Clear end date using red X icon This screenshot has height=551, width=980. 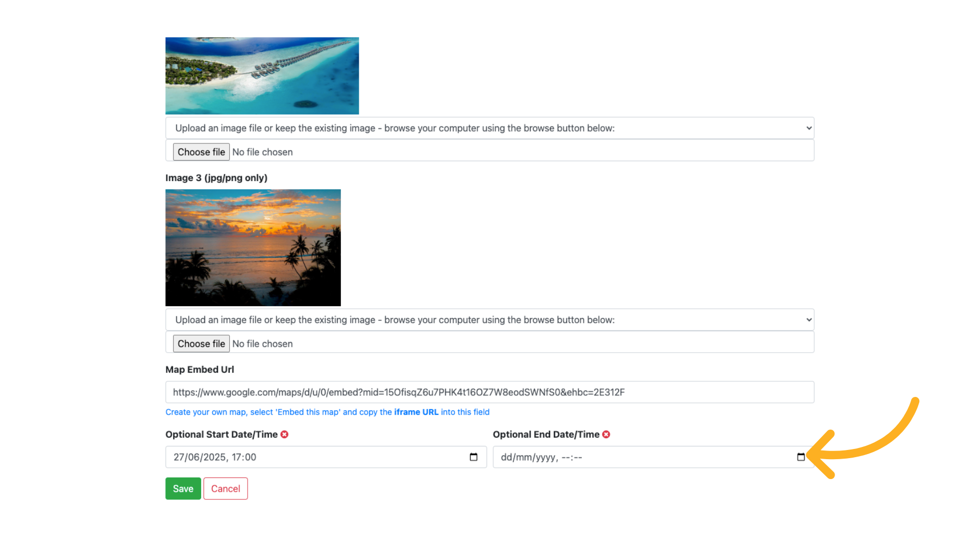[606, 434]
